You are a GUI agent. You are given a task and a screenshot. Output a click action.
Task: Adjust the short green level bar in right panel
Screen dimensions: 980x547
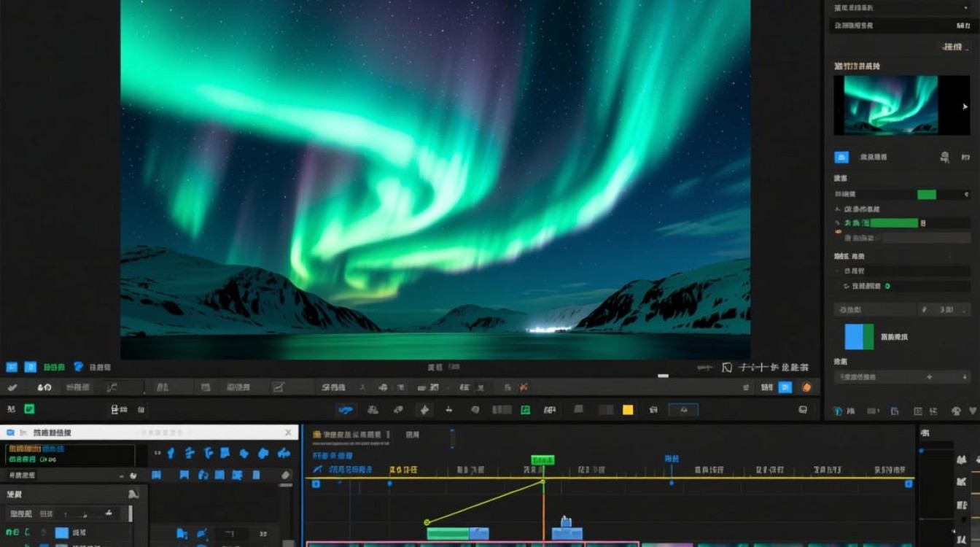pos(927,195)
